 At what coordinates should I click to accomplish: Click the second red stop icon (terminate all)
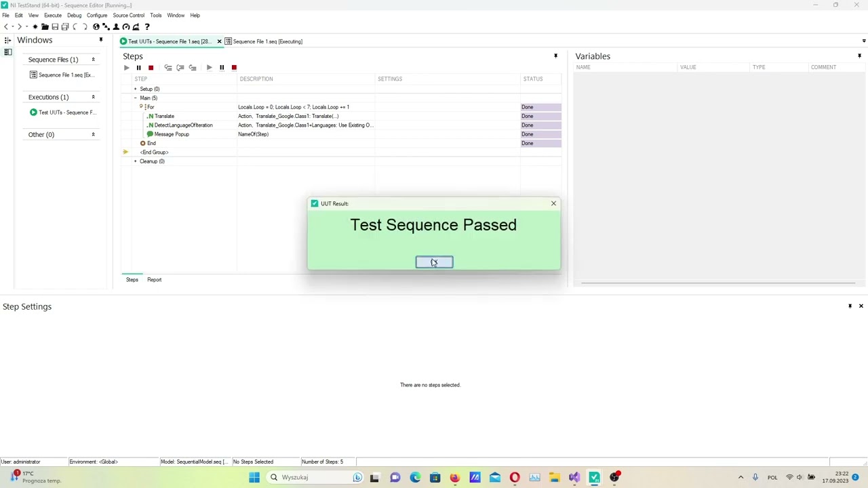234,68
